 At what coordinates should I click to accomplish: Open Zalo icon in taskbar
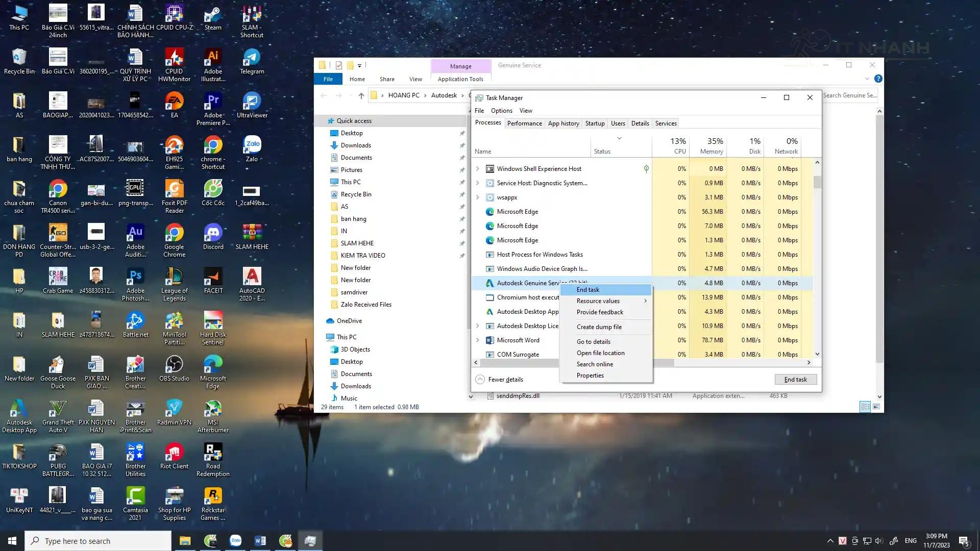click(235, 541)
